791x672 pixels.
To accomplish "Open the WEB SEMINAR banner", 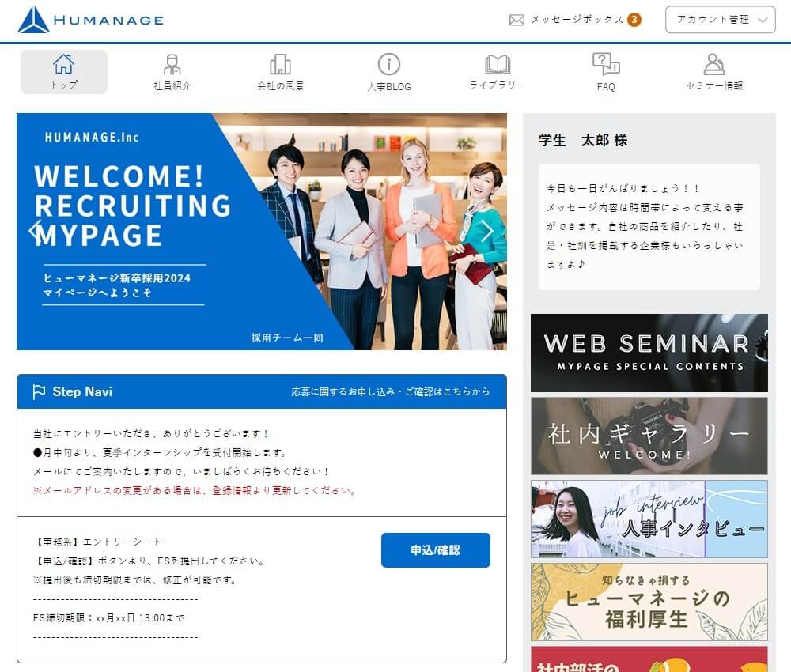I will 649,353.
